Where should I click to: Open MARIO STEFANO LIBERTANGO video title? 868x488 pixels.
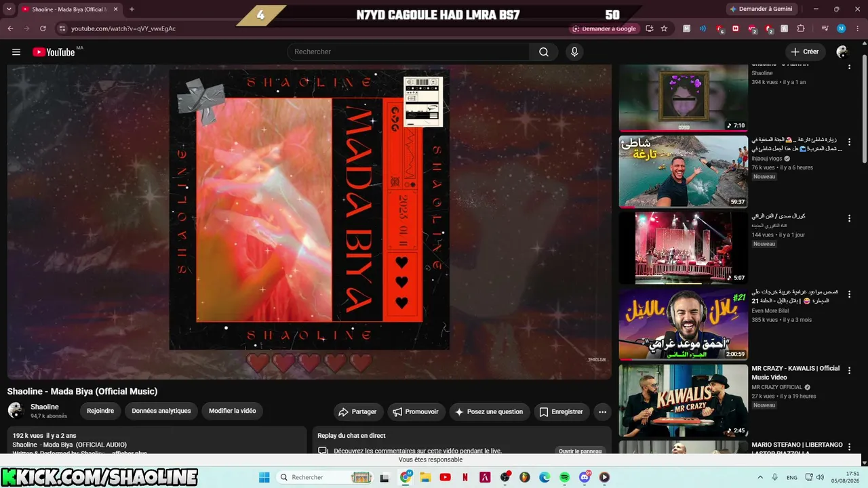click(797, 449)
